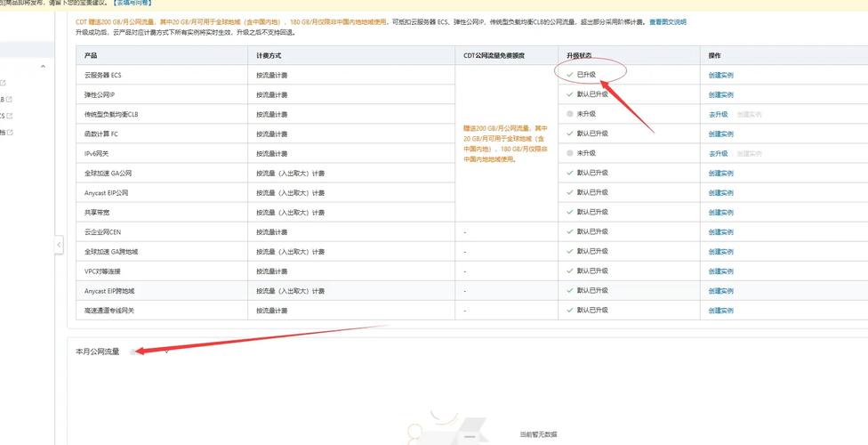Click the 产品 column header
868x445 pixels.
(91, 56)
